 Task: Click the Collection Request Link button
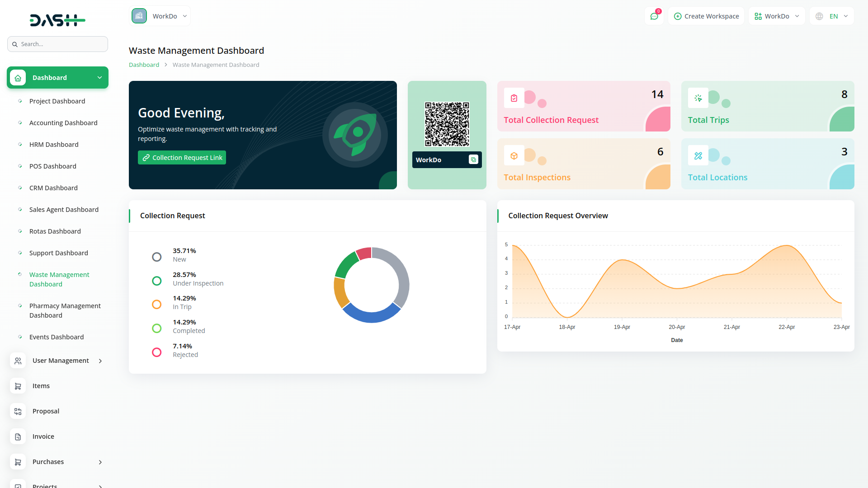tap(182, 158)
